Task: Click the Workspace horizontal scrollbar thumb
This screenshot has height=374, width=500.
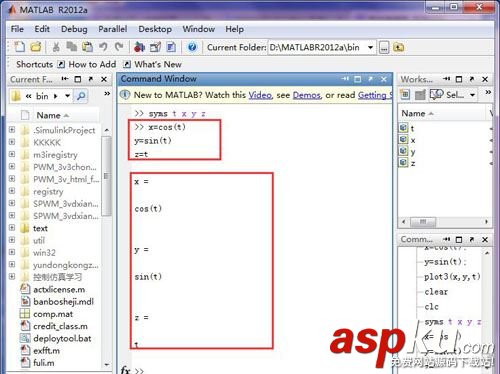Action: tap(423, 222)
